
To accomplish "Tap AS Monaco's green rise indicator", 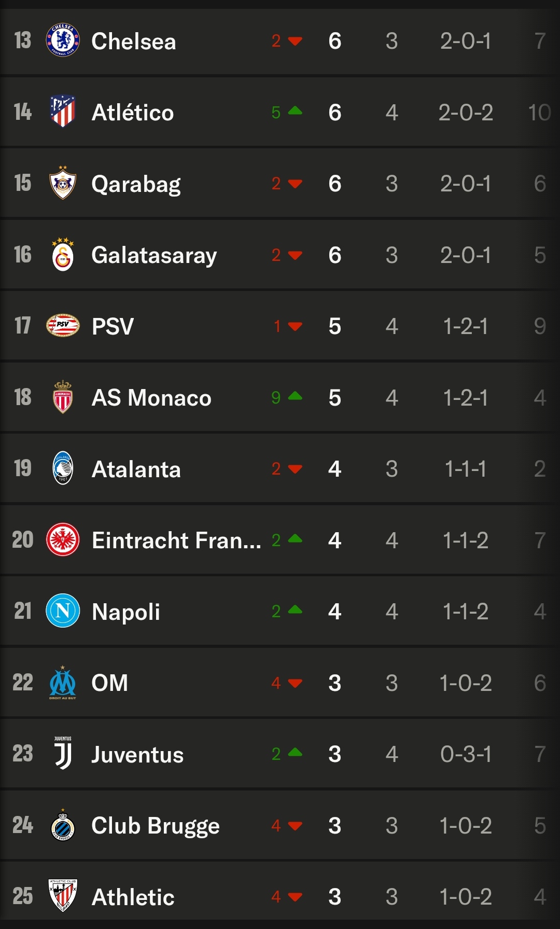I will pyautogui.click(x=295, y=396).
